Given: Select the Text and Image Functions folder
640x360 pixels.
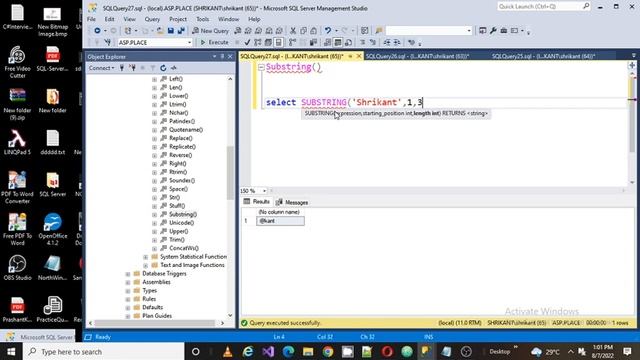Looking at the screenshot, I should pyautogui.click(x=192, y=265).
